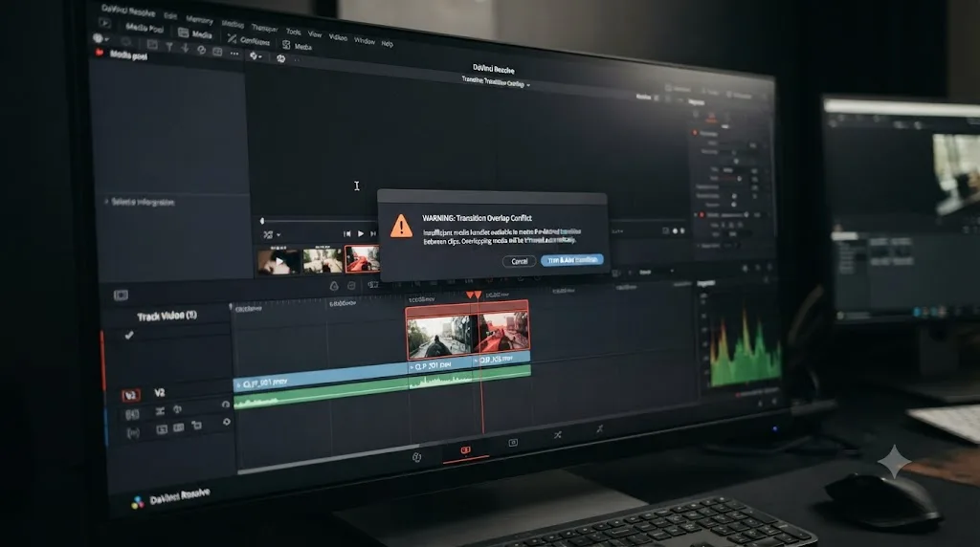The height and width of the screenshot is (547, 980).
Task: Click the play triangle in the viewer transport
Action: point(361,233)
